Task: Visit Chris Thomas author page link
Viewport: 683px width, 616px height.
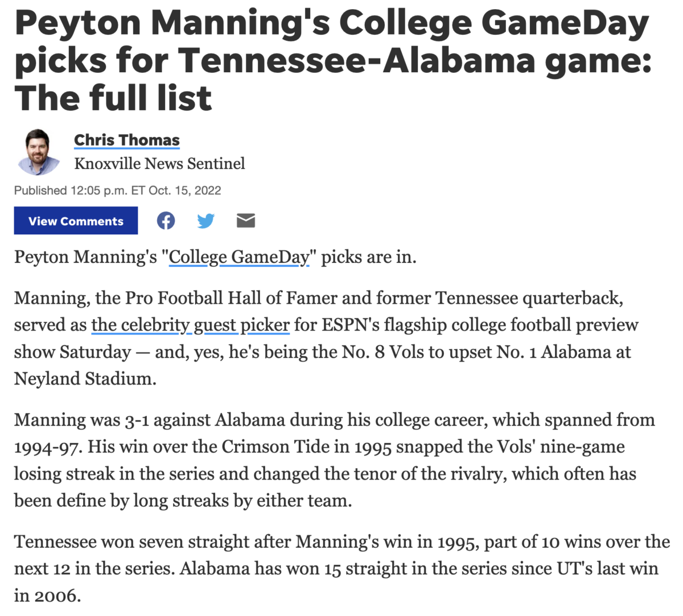Action: coord(127,140)
